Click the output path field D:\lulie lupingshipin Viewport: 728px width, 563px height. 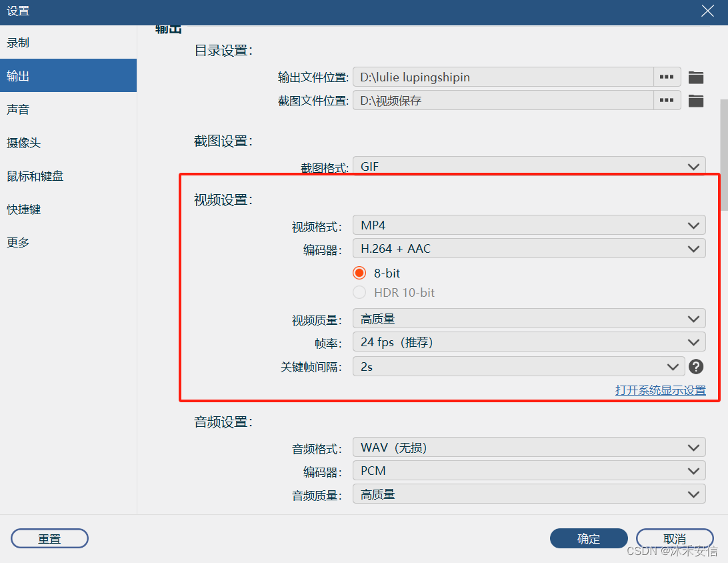[503, 77]
